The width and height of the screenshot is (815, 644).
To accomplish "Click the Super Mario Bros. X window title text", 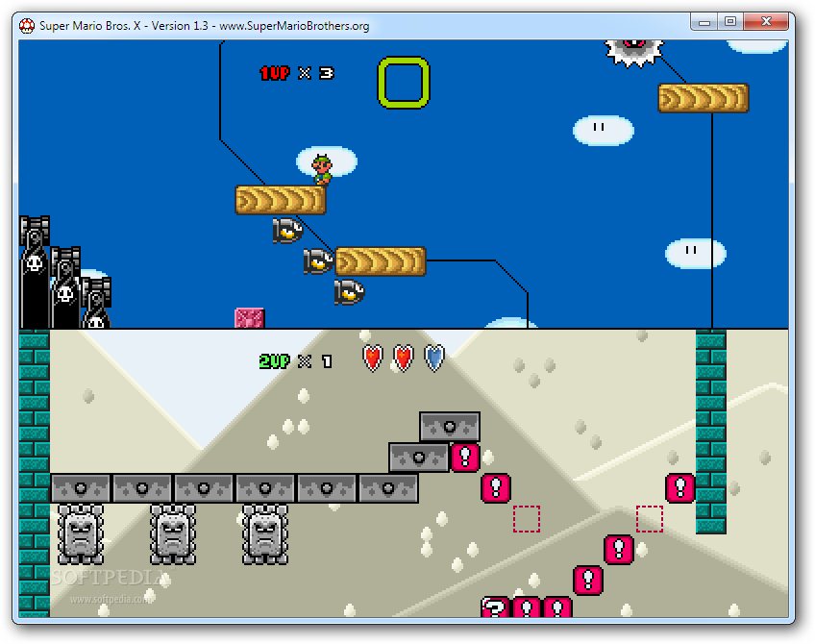I will pyautogui.click(x=205, y=25).
